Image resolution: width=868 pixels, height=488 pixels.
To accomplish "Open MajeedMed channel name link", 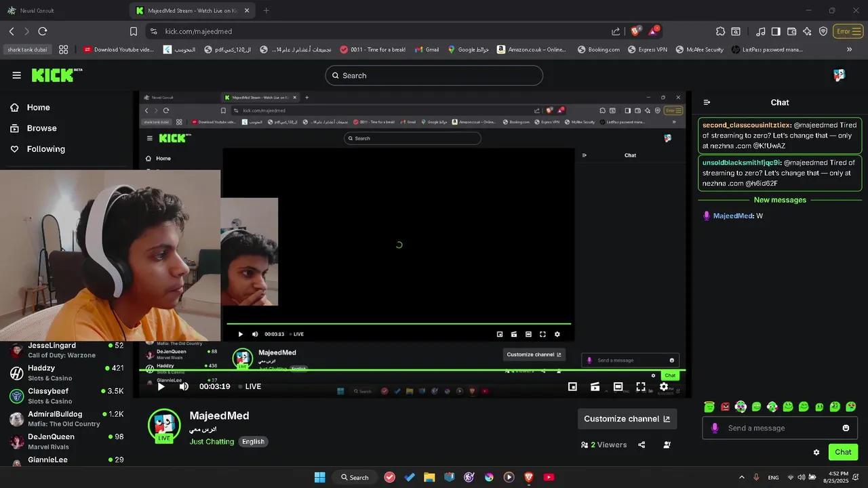I will point(219,415).
